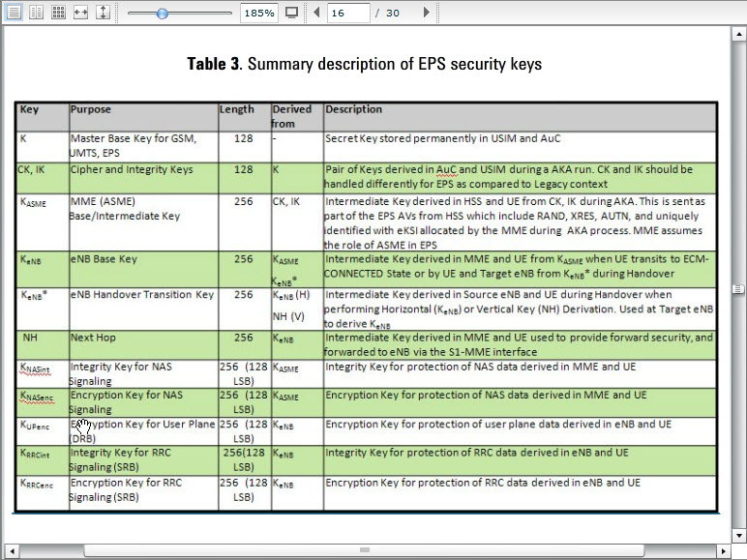This screenshot has height=560, width=747.
Task: Fit page to width
Action: pos(80,13)
